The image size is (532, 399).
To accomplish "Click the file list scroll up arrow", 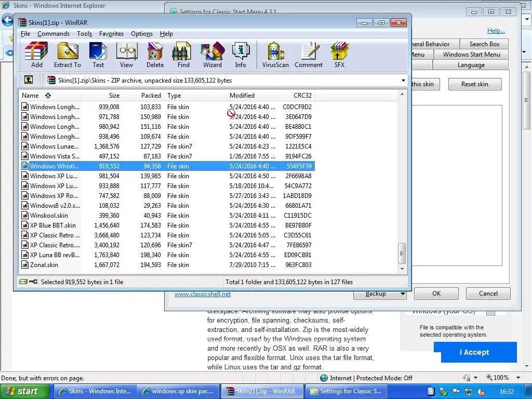I will click(x=402, y=95).
